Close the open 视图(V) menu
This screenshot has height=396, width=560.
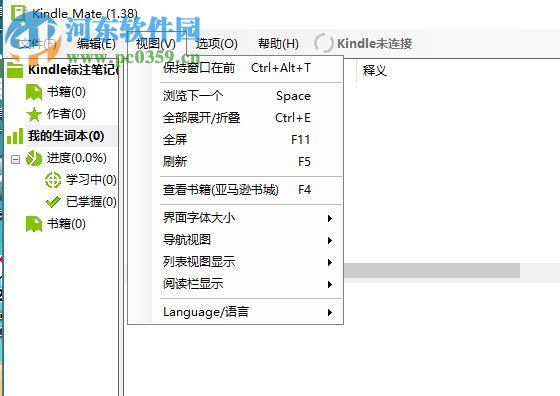coord(156,44)
